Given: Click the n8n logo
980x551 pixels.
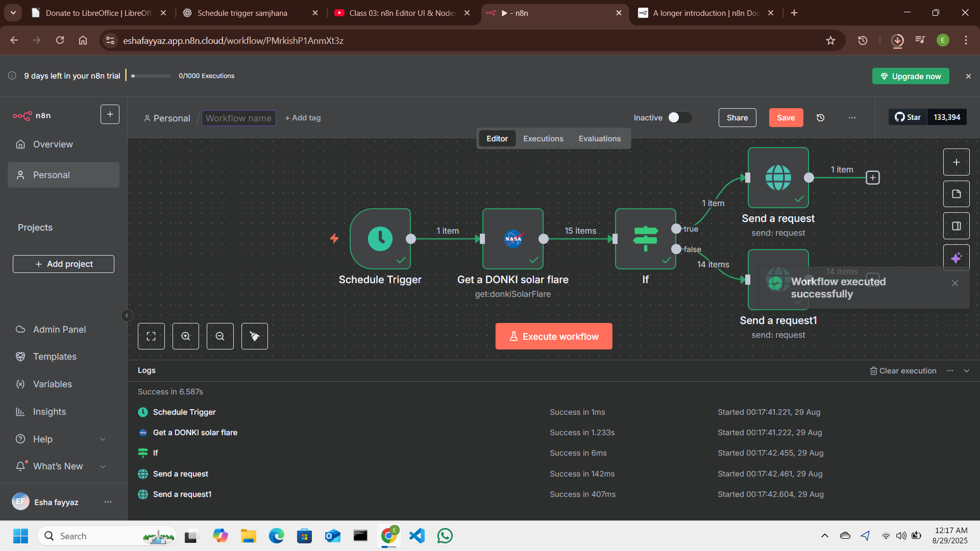Looking at the screenshot, I should (x=32, y=116).
